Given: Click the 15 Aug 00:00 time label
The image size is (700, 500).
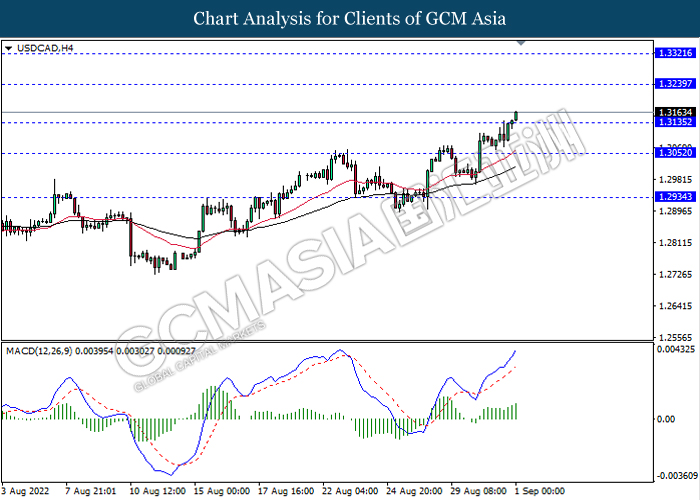Looking at the screenshot, I should [x=222, y=491].
